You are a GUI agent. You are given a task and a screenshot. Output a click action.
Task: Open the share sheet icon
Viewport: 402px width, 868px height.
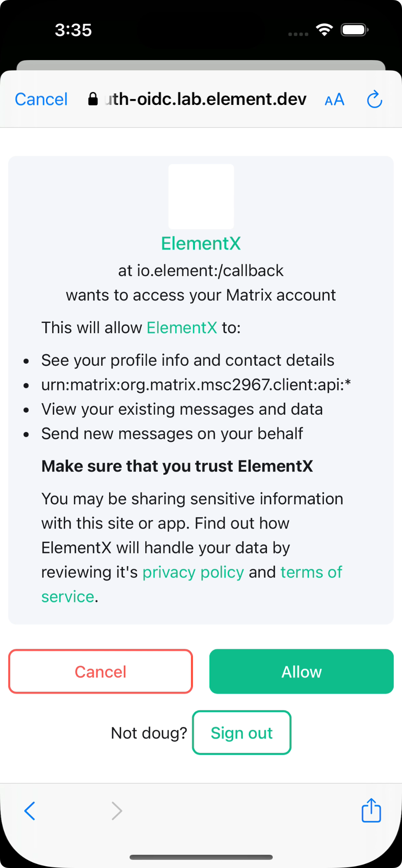(x=371, y=810)
